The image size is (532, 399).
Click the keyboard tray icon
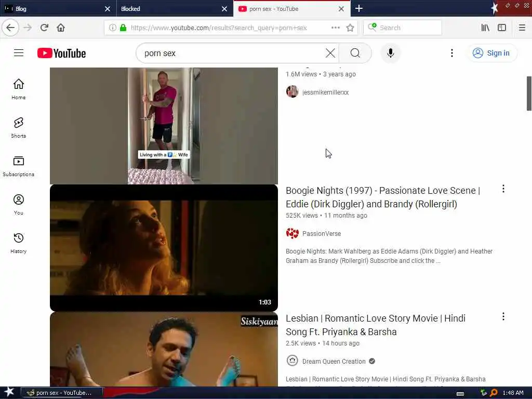[x=460, y=394]
